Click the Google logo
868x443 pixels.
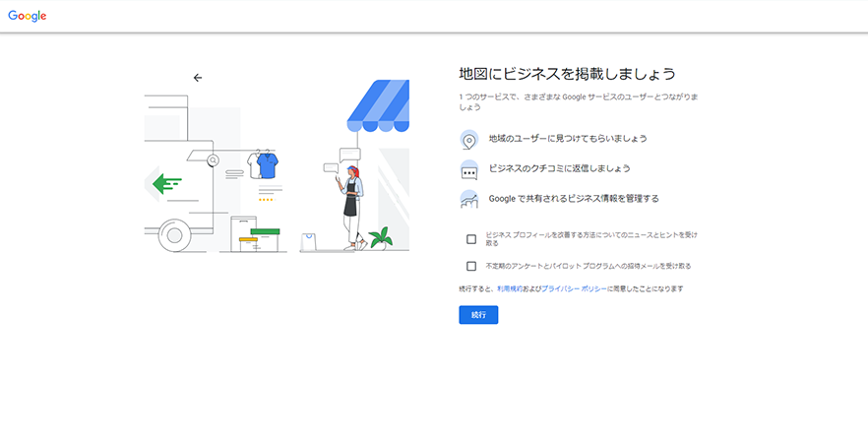[x=28, y=16]
